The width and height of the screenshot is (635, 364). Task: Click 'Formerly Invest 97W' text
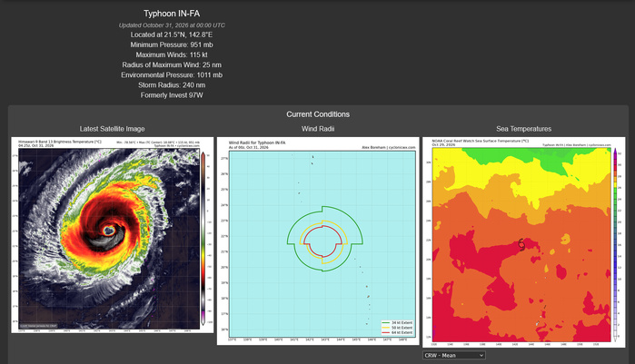pyautogui.click(x=172, y=95)
